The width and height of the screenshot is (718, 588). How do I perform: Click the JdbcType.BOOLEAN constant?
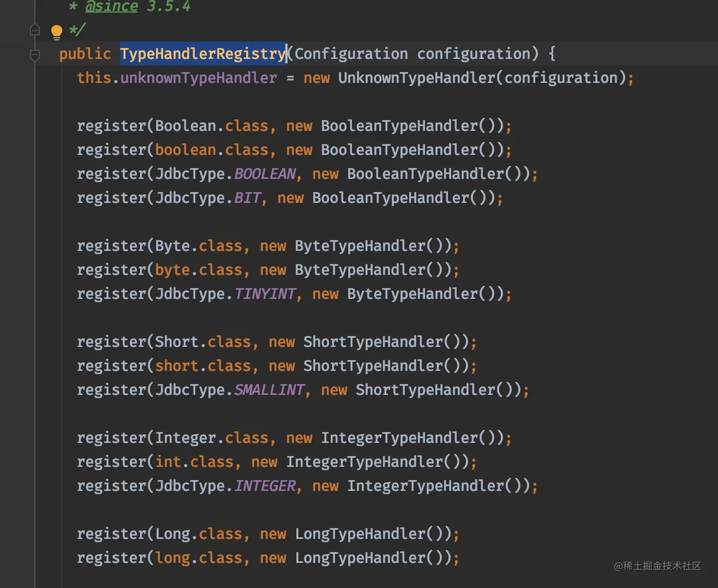(x=225, y=174)
